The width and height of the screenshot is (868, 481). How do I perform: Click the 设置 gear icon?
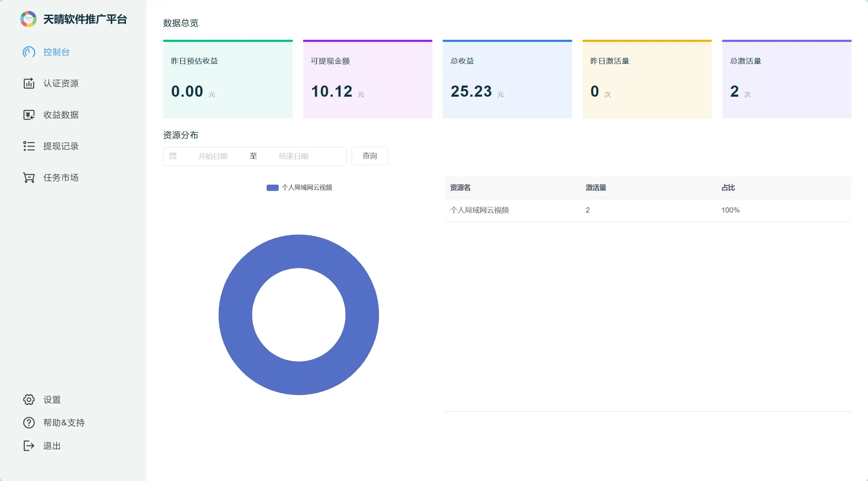[29, 400]
